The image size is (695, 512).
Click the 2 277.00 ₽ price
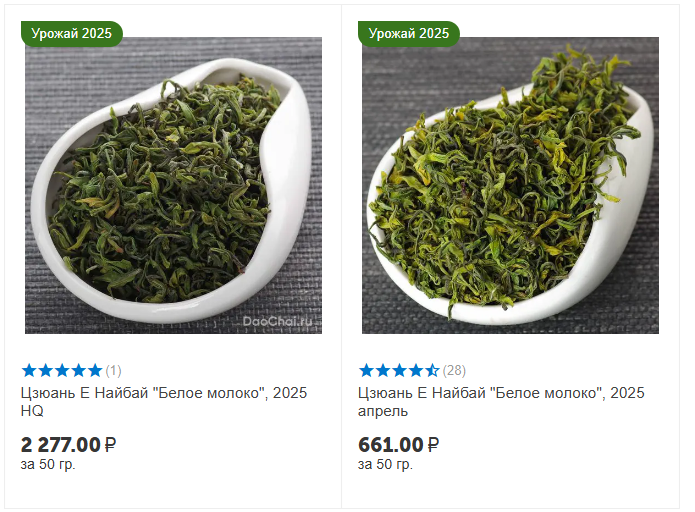(68, 445)
